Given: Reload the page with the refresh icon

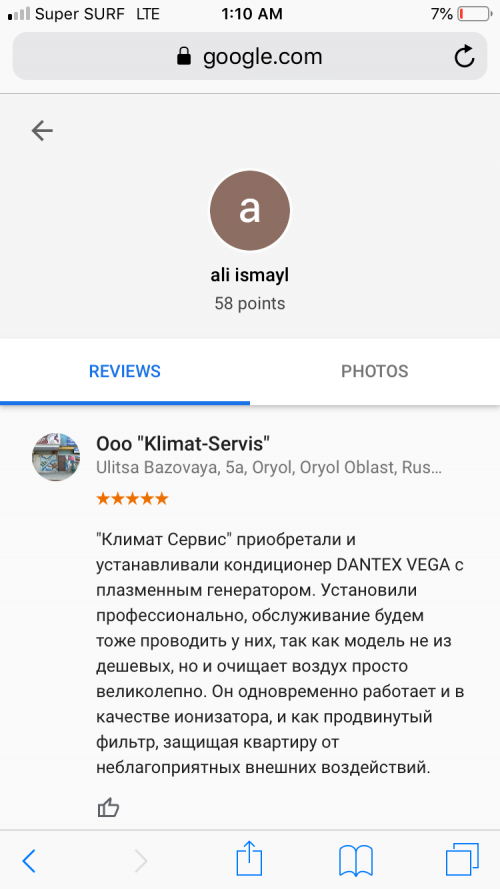Looking at the screenshot, I should pos(464,56).
